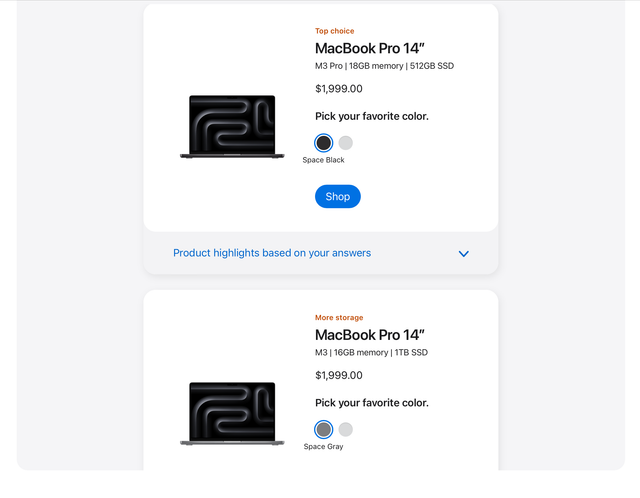
Task: Click the $1,999.00 price in Top choice card
Action: (x=339, y=89)
